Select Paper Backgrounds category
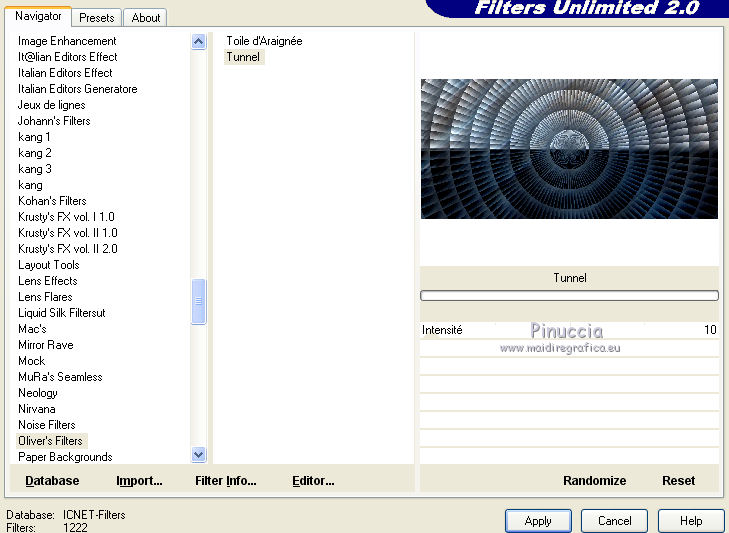Image resolution: width=729 pixels, height=533 pixels. point(65,457)
